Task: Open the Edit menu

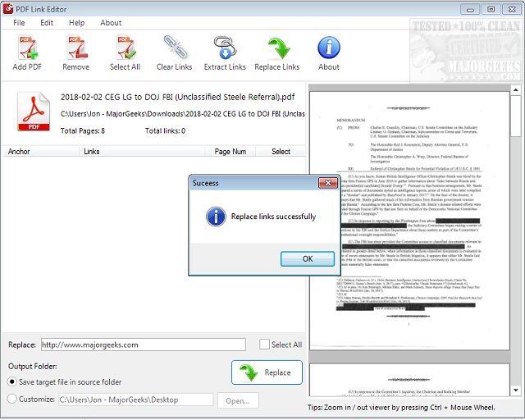Action: [47, 23]
